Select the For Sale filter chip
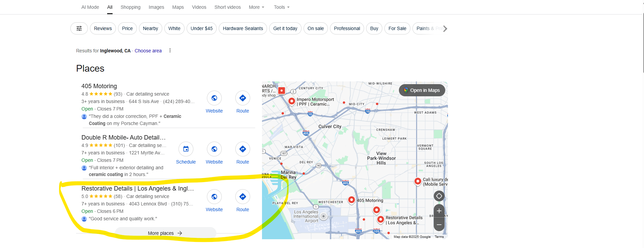This screenshot has width=644, height=248. (x=397, y=28)
